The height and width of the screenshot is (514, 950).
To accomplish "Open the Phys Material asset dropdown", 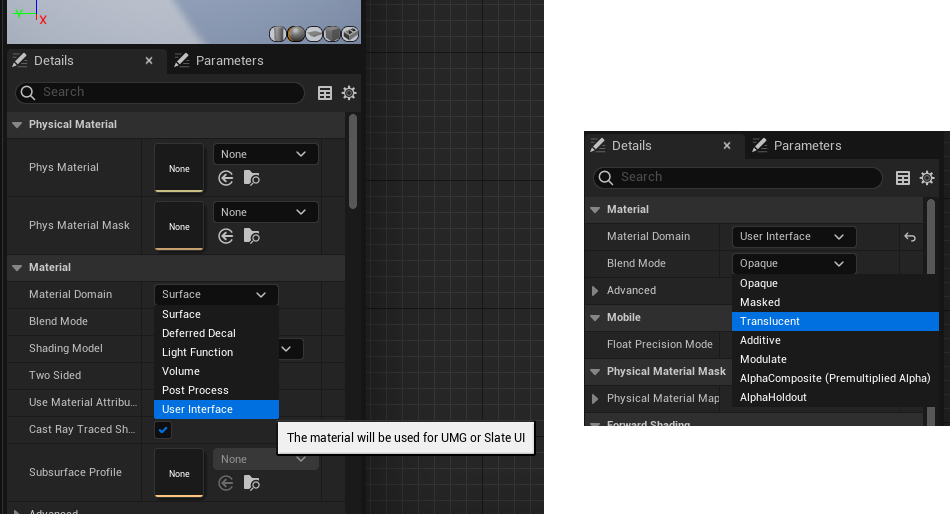I will pos(265,154).
